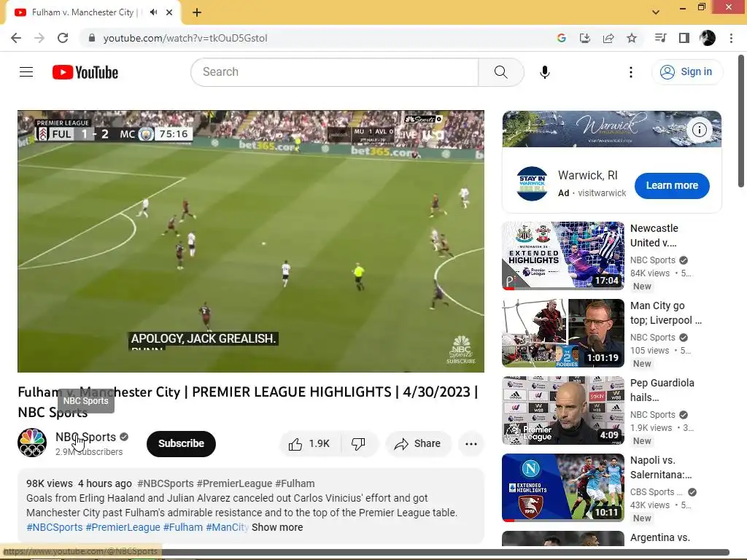
Task: Open the media control icon in Chrome toolbar
Action: tap(660, 38)
